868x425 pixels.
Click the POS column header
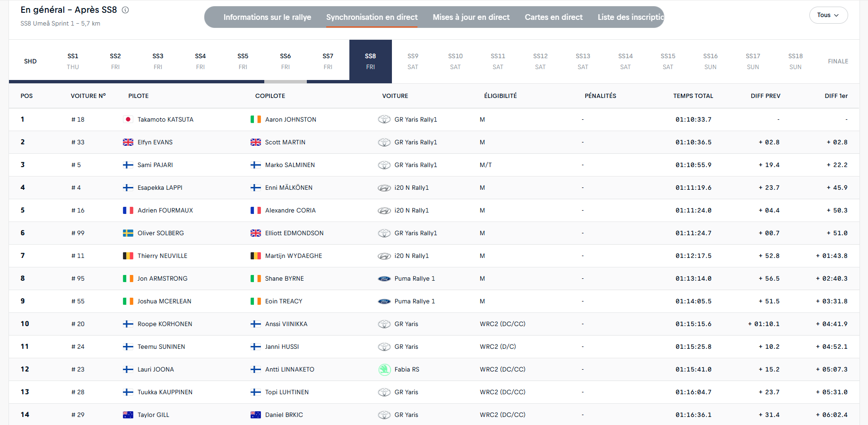pyautogui.click(x=26, y=96)
